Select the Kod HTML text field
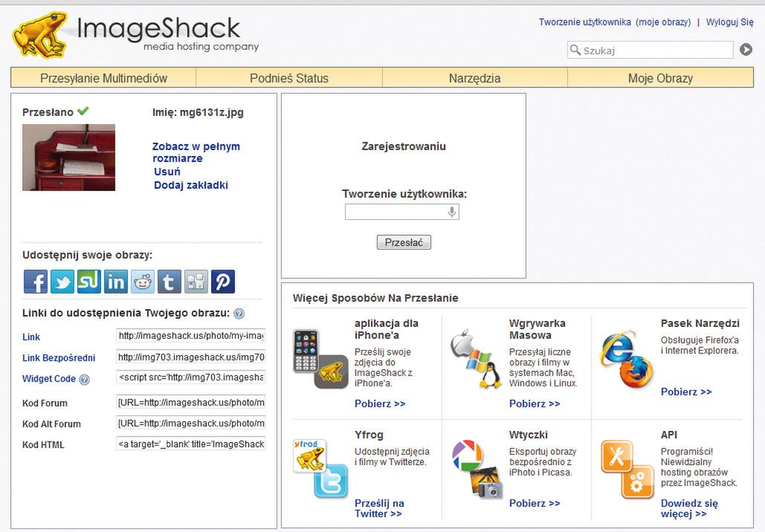This screenshot has height=532, width=765. 191,444
